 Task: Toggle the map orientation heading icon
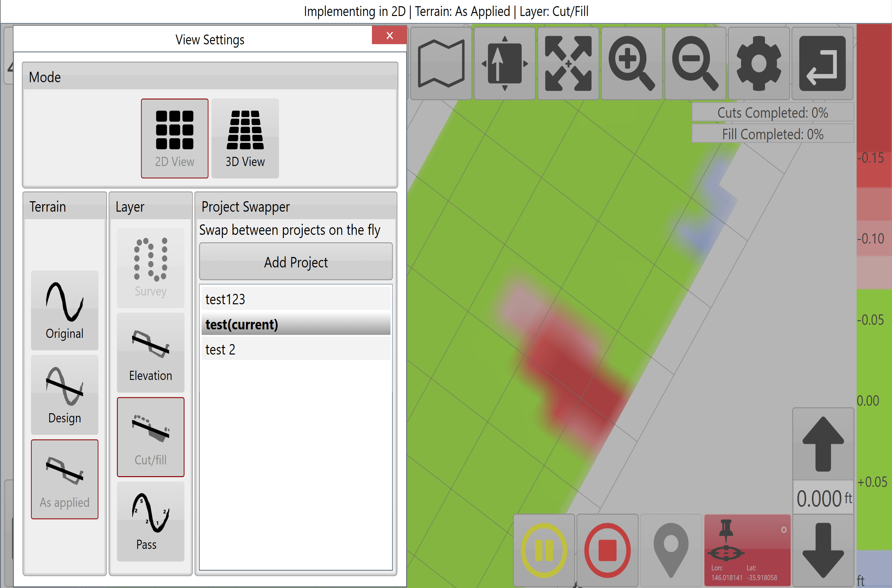504,63
